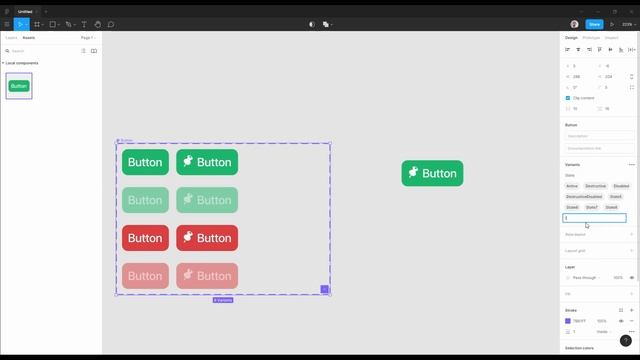Open the zoom level dropdown
Viewport: 640px width, 360px height.
coord(629,24)
